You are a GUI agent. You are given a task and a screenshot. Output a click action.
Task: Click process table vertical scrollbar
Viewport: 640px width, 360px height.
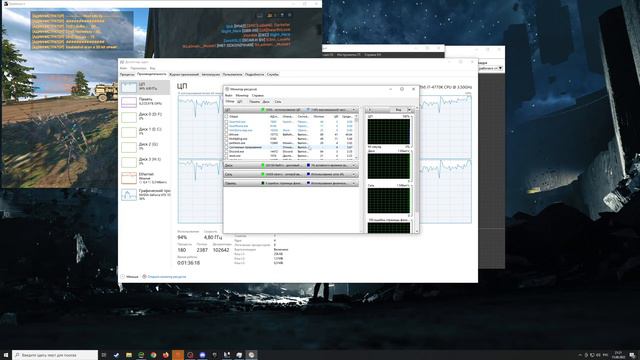click(x=356, y=137)
